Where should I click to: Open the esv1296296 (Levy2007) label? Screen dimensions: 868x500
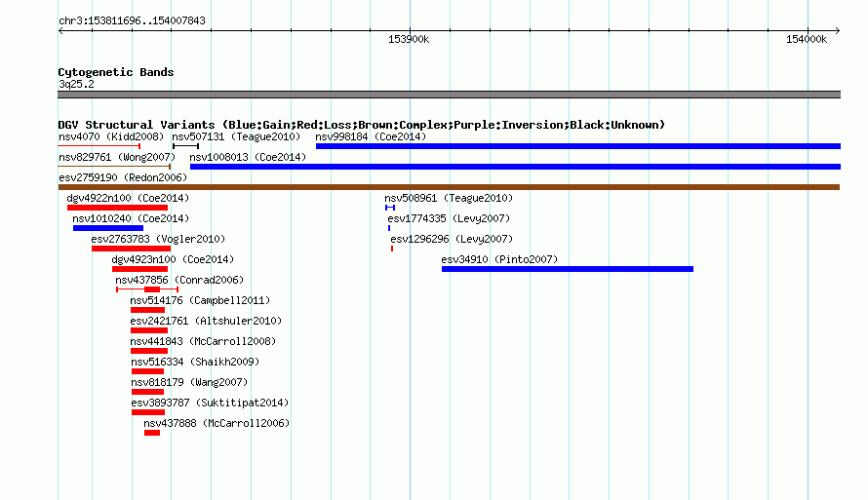point(452,239)
